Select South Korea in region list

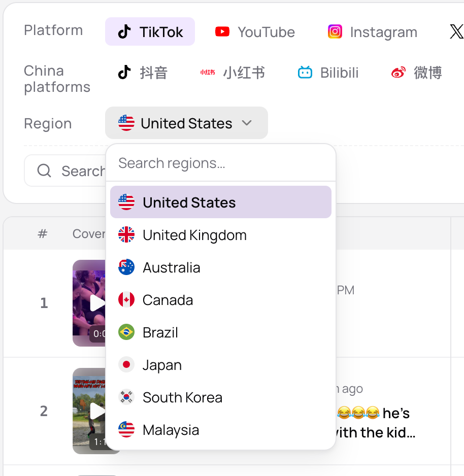click(221, 397)
